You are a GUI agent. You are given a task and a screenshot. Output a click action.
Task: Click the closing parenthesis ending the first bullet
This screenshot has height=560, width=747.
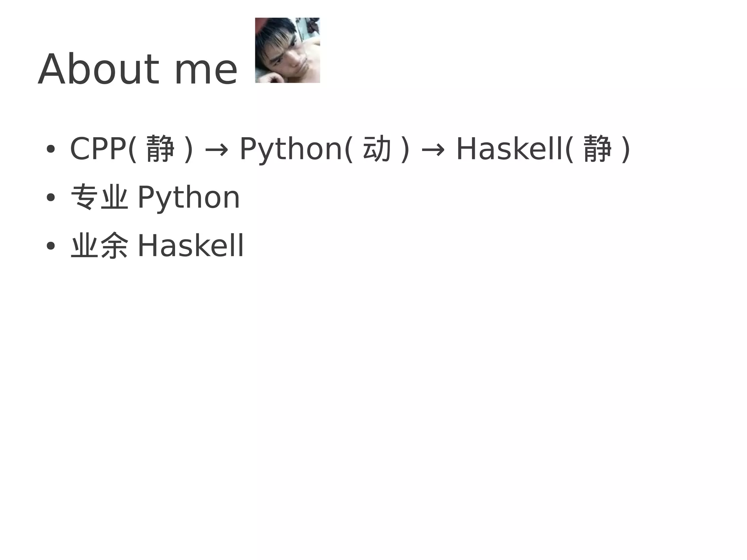click(x=626, y=149)
